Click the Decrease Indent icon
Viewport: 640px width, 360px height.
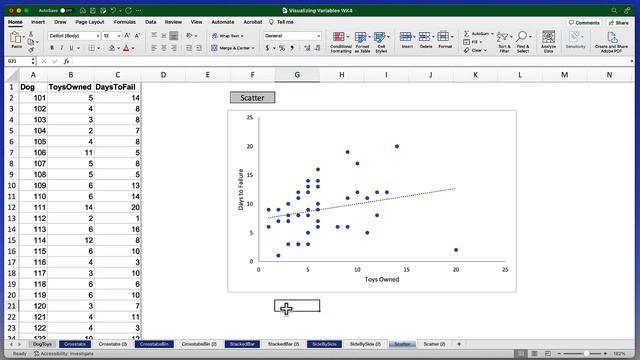pos(189,48)
